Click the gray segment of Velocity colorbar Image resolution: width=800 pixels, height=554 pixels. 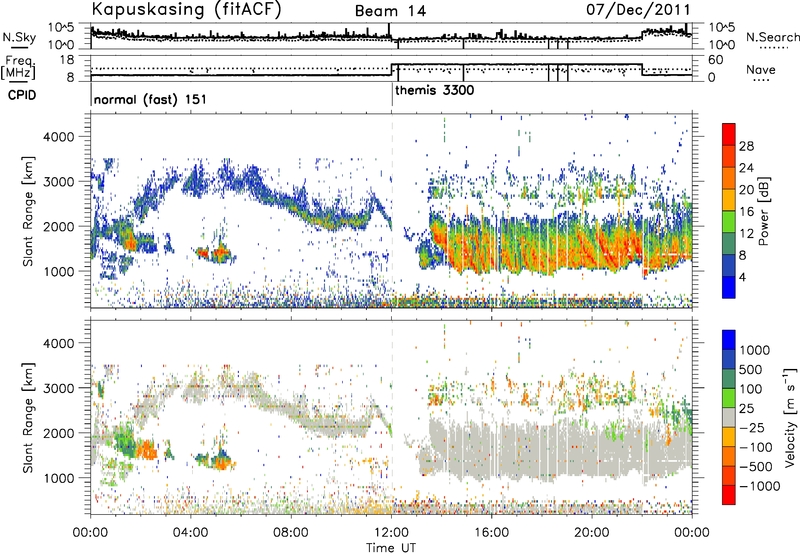click(x=729, y=418)
